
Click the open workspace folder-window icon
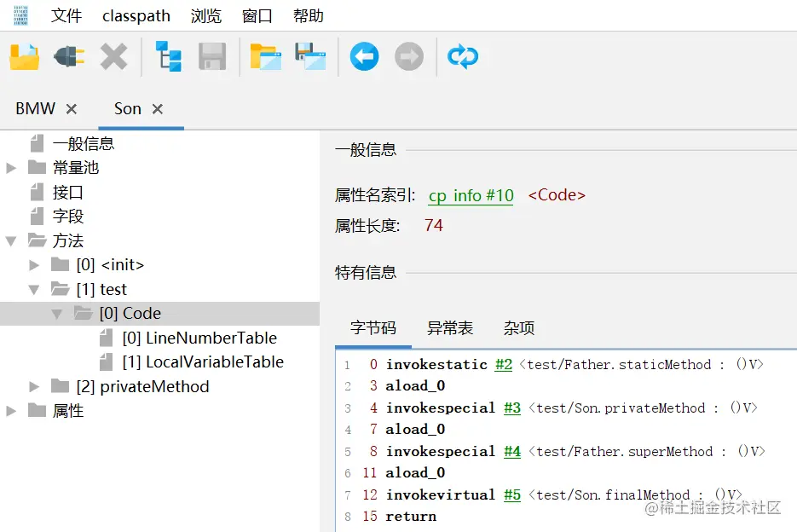tap(265, 56)
